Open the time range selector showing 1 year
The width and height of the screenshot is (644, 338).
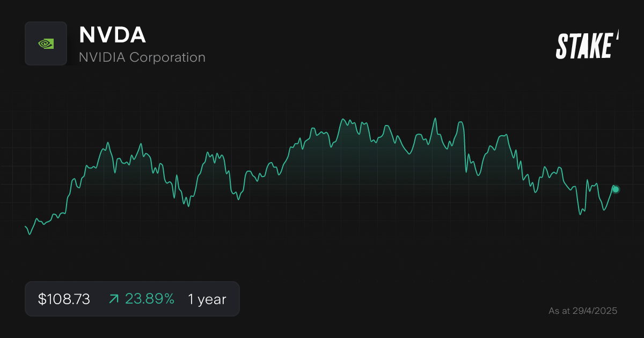(x=207, y=299)
